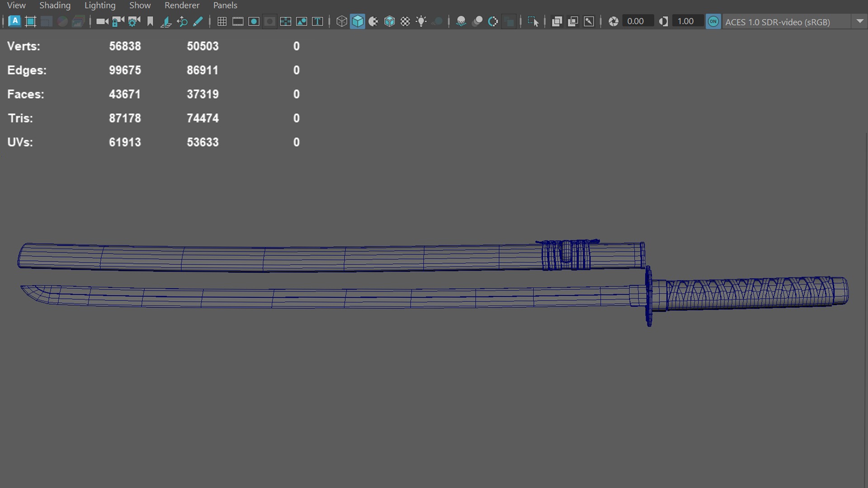
Task: Select Smooth Shade All cube icon
Action: coord(358,21)
